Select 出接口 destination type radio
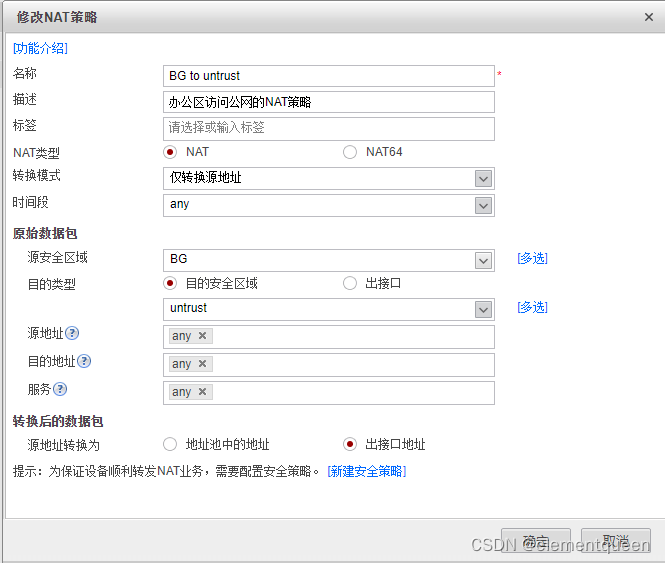 [x=350, y=283]
